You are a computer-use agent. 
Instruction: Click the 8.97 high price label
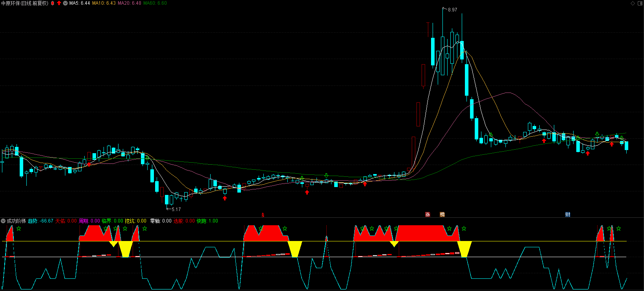coord(453,10)
